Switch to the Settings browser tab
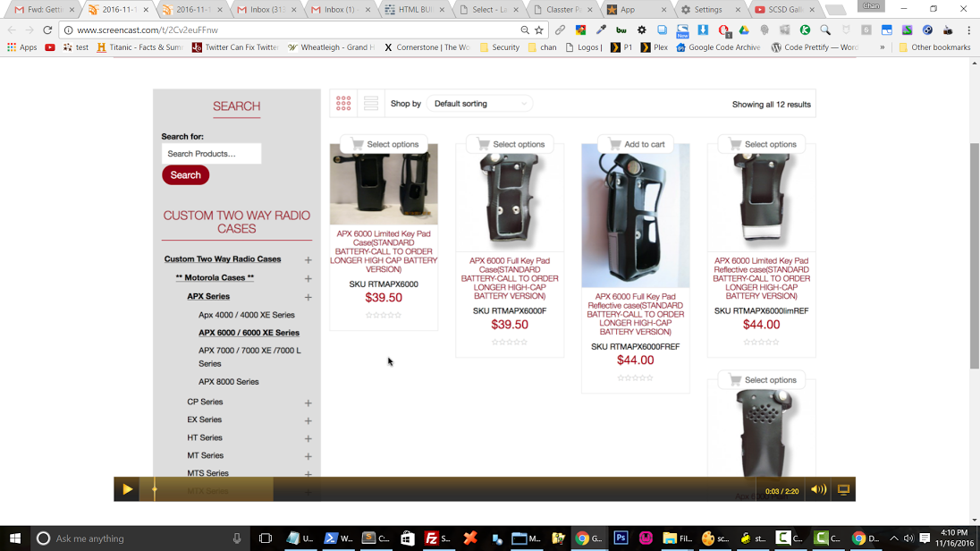This screenshot has width=980, height=551. [707, 10]
